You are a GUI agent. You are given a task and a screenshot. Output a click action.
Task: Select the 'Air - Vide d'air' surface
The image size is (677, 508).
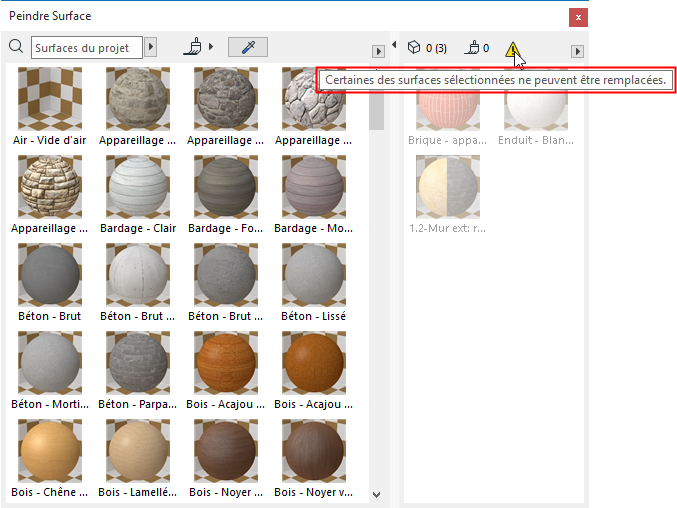point(49,97)
